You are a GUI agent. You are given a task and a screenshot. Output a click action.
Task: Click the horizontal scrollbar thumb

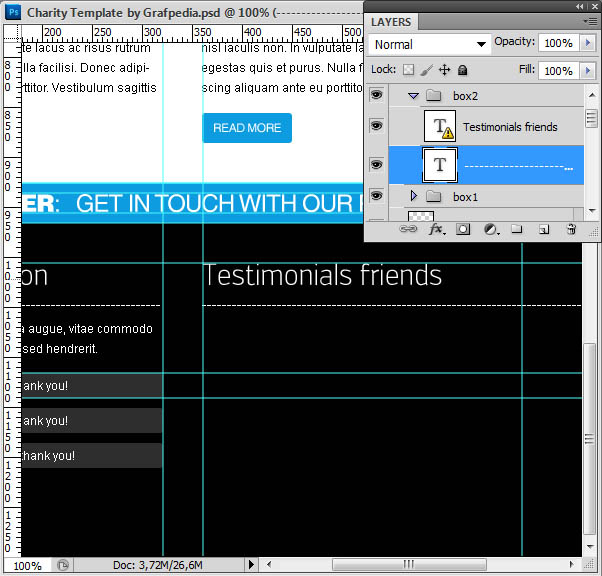pos(409,564)
